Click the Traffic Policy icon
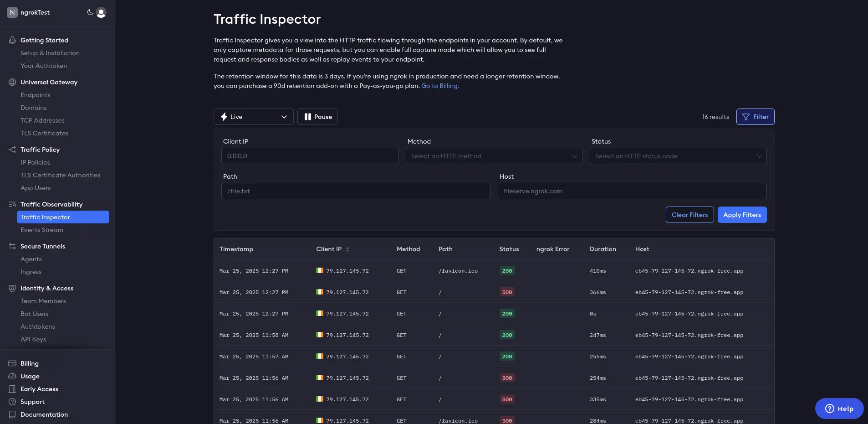The width and height of the screenshot is (868, 424). [x=12, y=150]
